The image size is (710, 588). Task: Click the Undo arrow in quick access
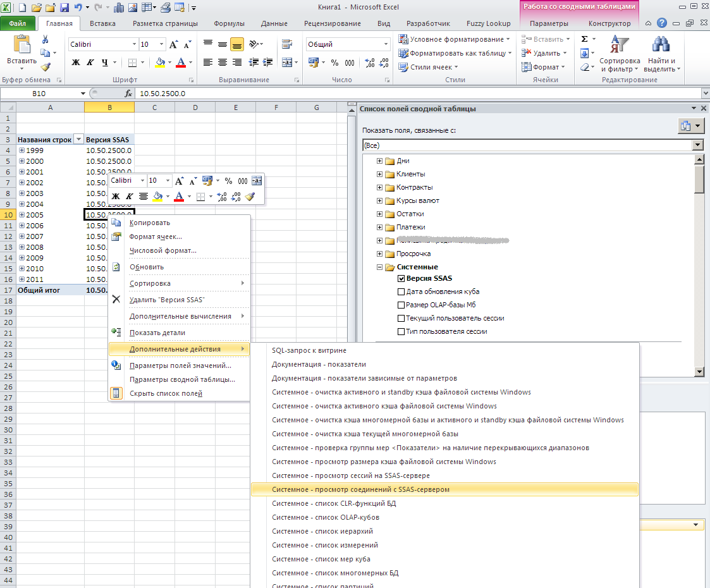[x=78, y=7]
